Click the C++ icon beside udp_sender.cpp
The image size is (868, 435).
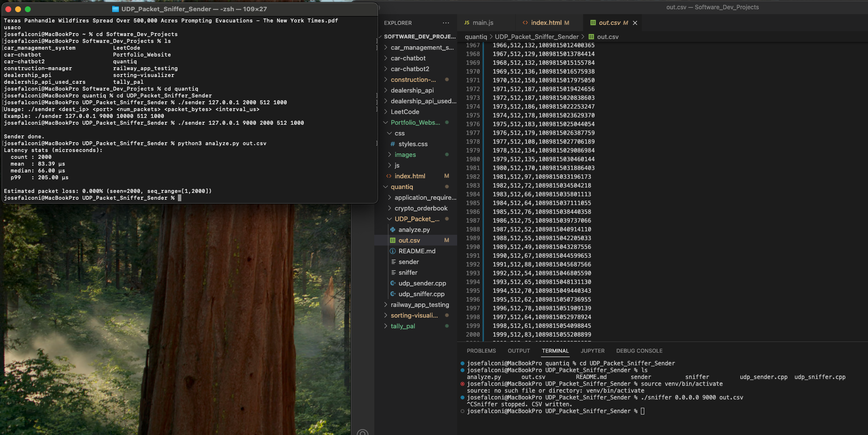pyautogui.click(x=393, y=283)
